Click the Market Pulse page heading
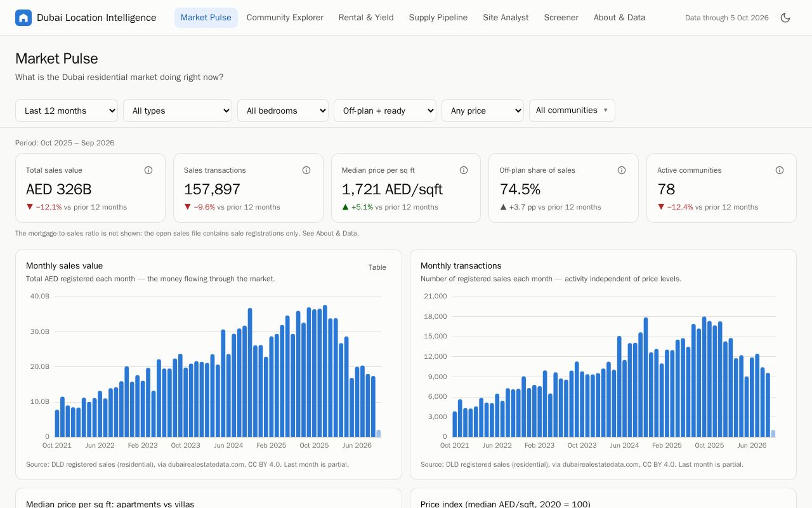 (56, 58)
